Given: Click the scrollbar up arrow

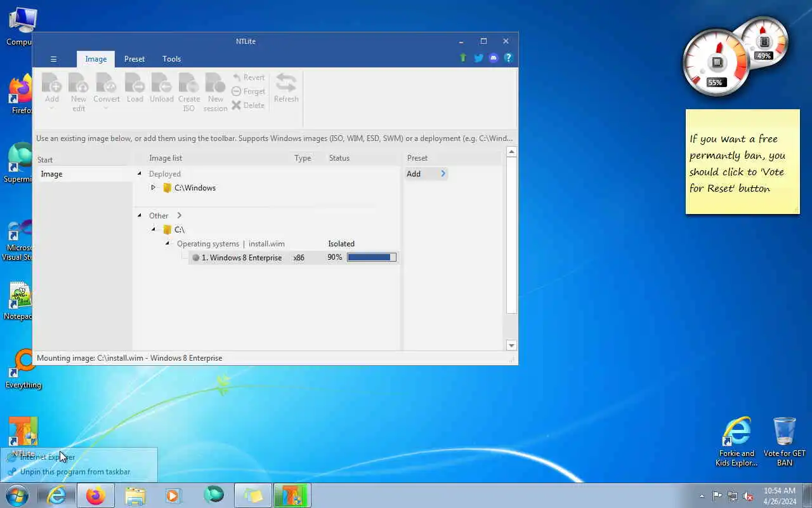Looking at the screenshot, I should 511,152.
